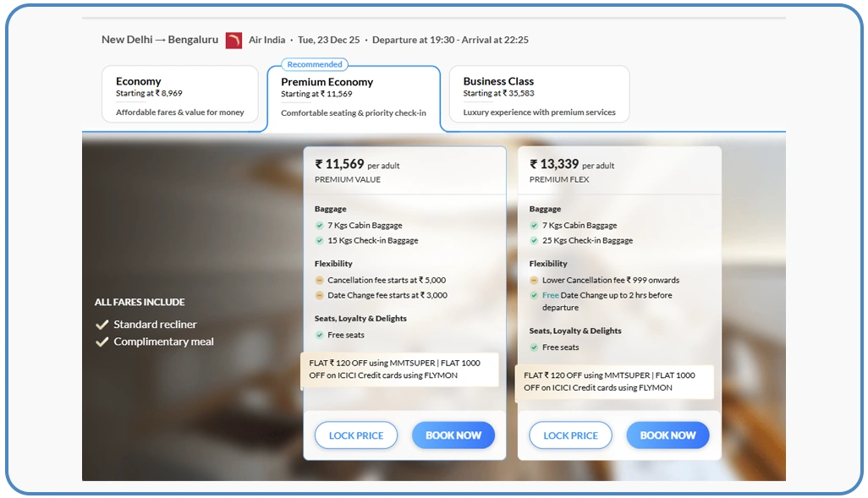Click green check icon beside Free Date Change
Viewport: 868px width, 498px height.
click(534, 296)
